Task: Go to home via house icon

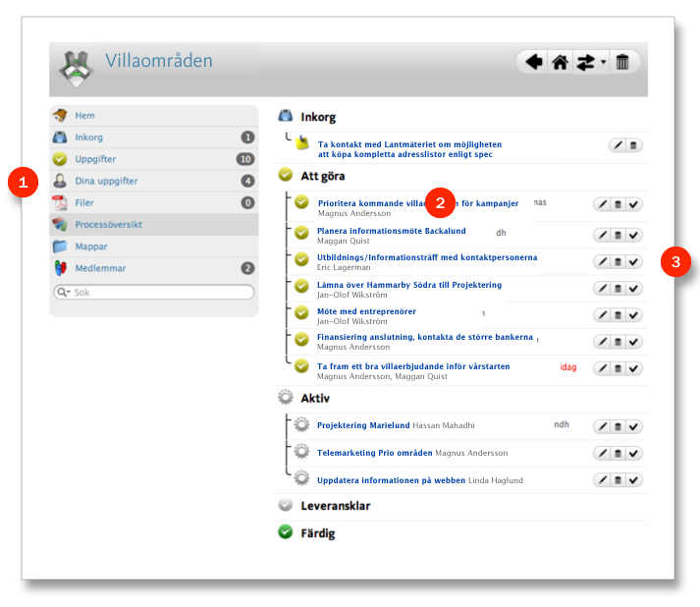Action: click(560, 62)
